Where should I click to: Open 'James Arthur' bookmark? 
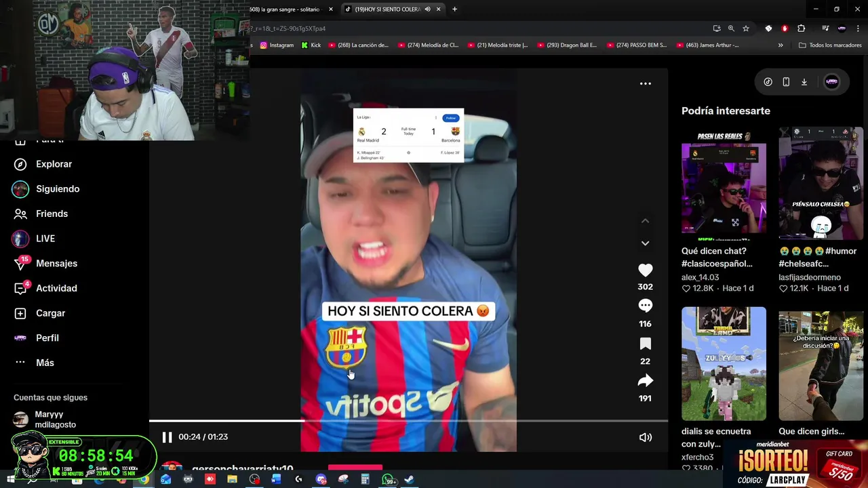706,45
